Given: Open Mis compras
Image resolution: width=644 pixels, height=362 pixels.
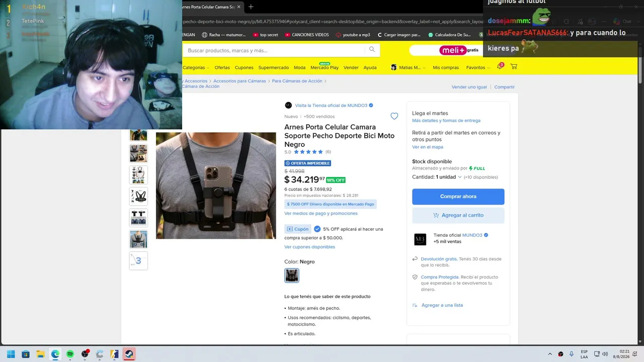Looking at the screenshot, I should (x=446, y=67).
